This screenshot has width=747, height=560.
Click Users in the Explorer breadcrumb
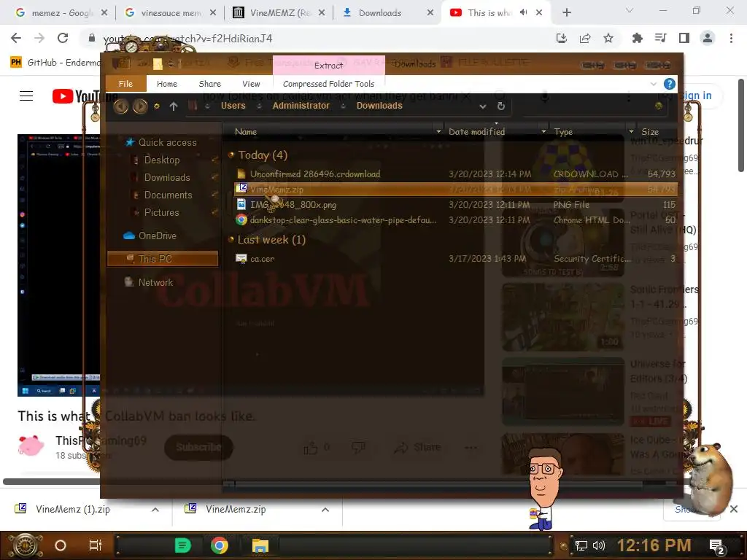pyautogui.click(x=233, y=106)
